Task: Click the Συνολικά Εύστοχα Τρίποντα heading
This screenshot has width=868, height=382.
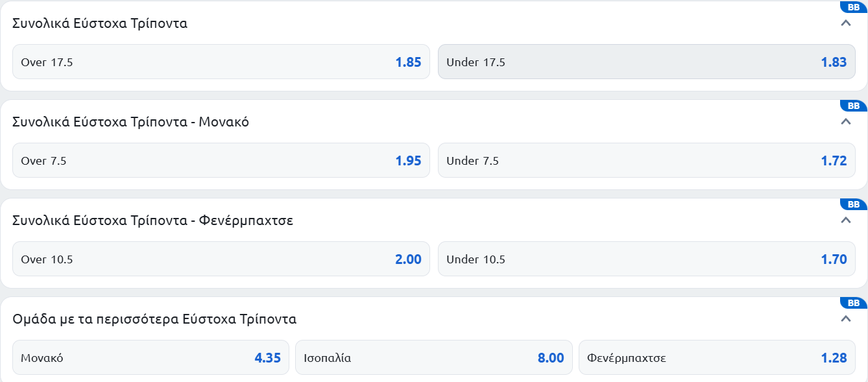Action: pyautogui.click(x=100, y=23)
